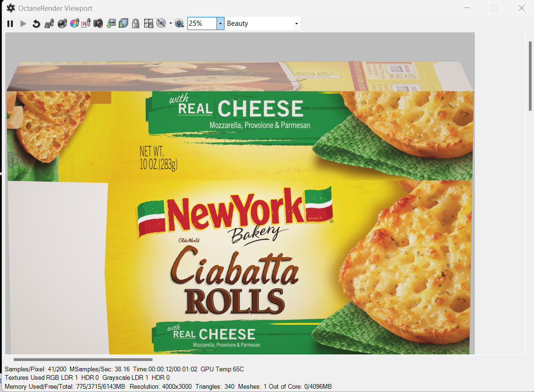
Task: Click the OctaneRender logo in title bar
Action: [x=10, y=8]
